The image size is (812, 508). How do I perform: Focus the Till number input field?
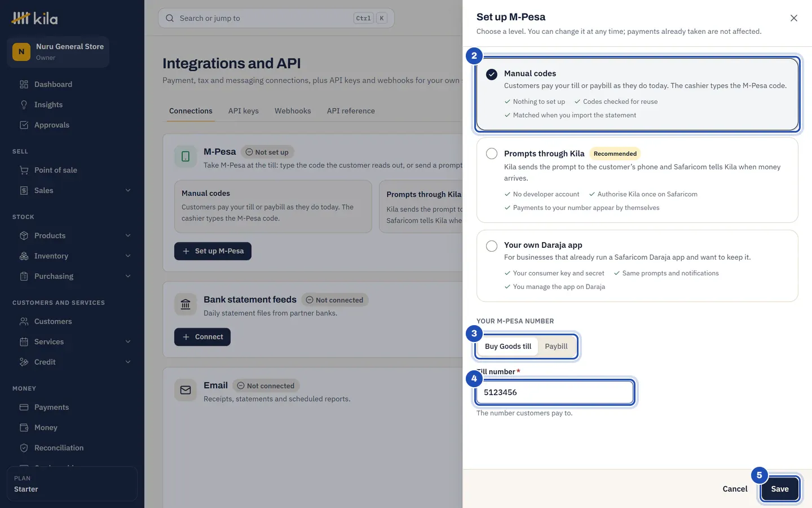point(555,393)
